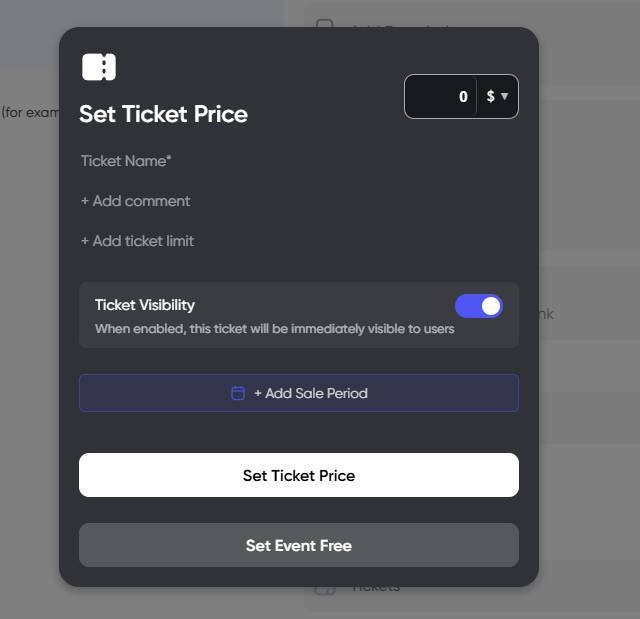
Task: Click the ticket visibility description text
Action: pos(274,329)
